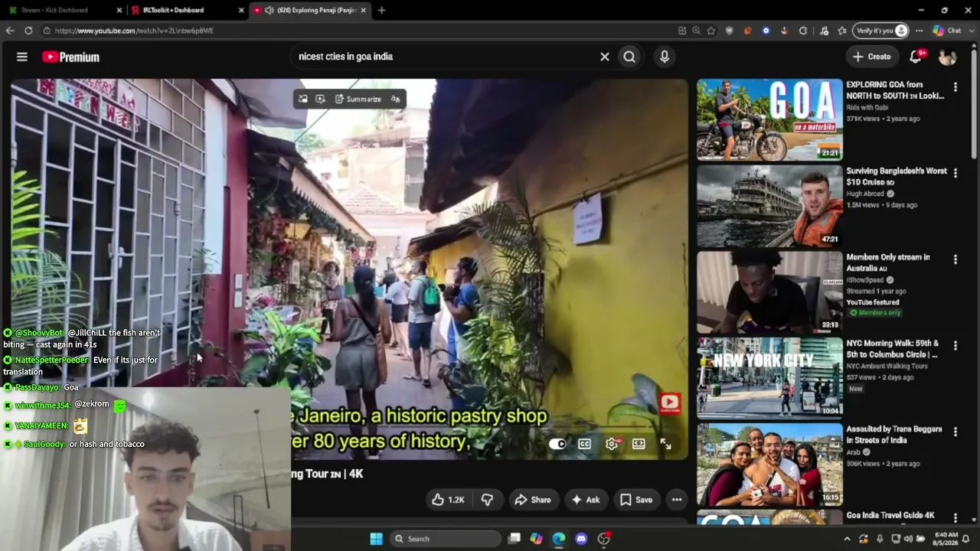The height and width of the screenshot is (551, 980).
Task: Open browser favorites list icon
Action: click(x=842, y=31)
